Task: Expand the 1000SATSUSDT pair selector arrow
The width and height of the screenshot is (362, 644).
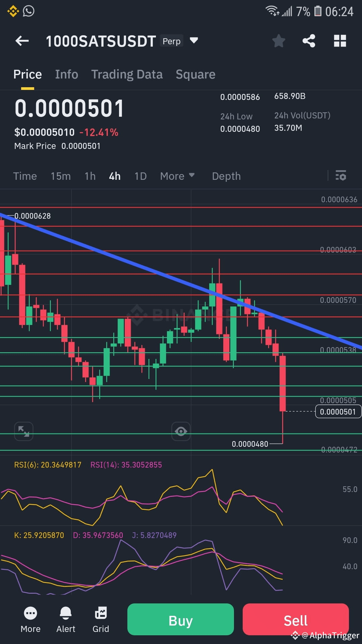Action: tap(194, 41)
